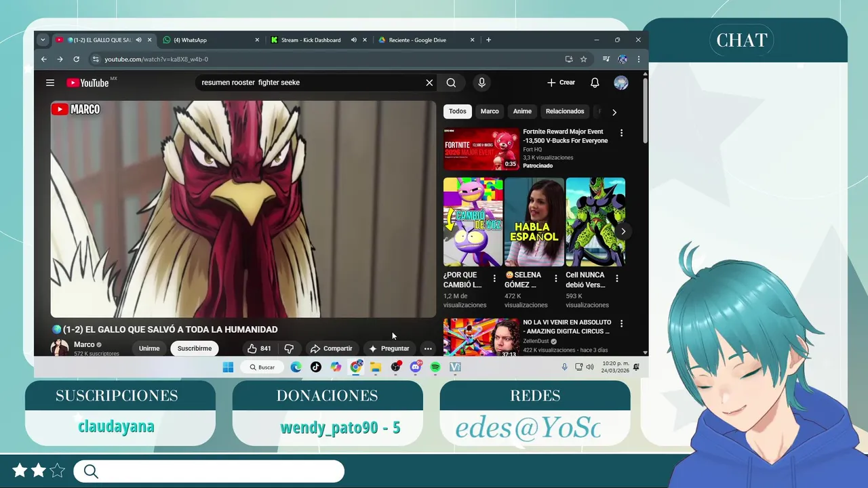Image resolution: width=868 pixels, height=488 pixels.
Task: Open the Chrome tab search dropdown
Action: tap(43, 40)
